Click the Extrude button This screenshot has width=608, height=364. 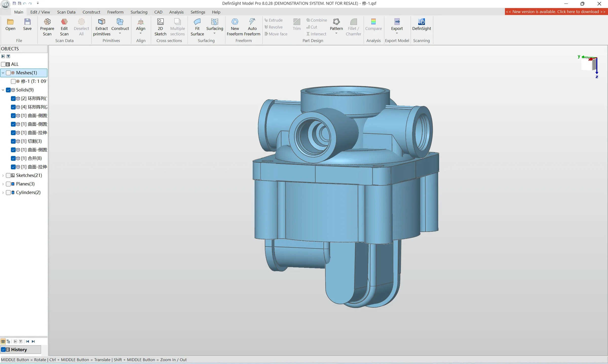pyautogui.click(x=274, y=20)
